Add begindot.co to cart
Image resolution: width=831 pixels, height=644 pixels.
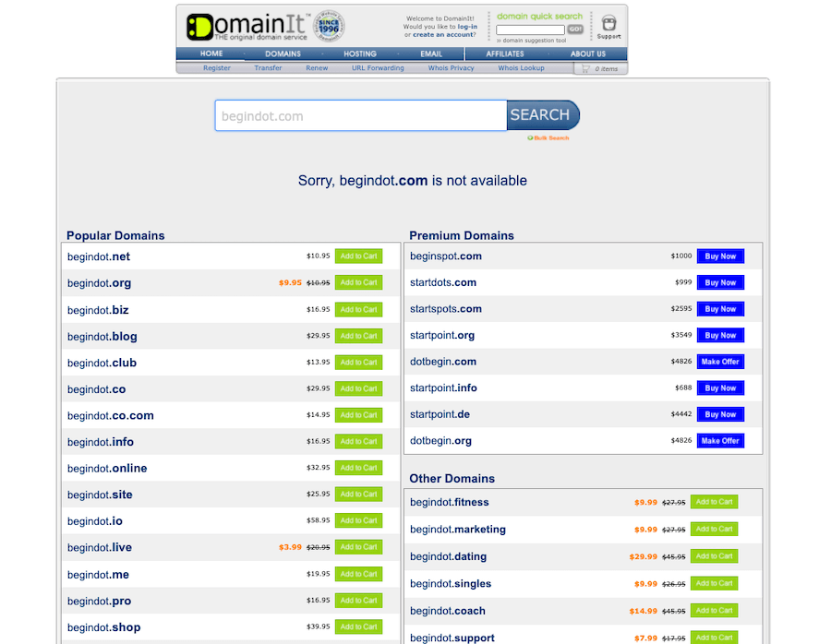[359, 388]
